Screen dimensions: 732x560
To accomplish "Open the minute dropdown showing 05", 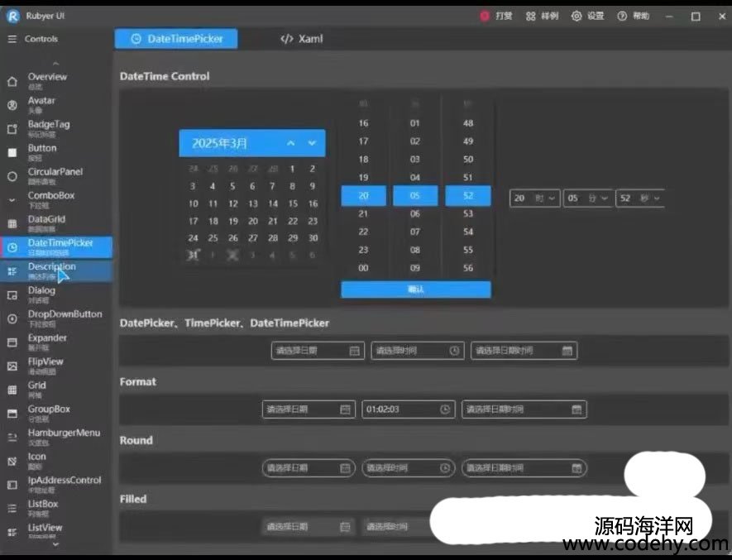I will (x=586, y=199).
